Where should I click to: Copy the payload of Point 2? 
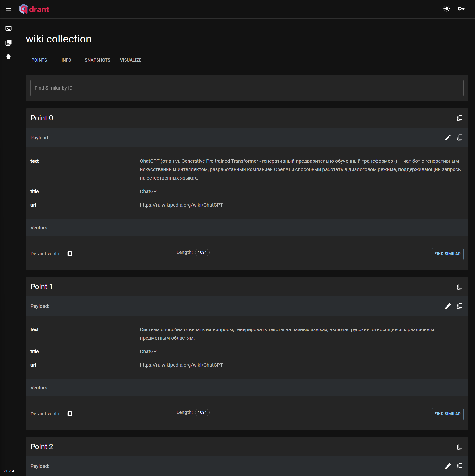[460, 466]
